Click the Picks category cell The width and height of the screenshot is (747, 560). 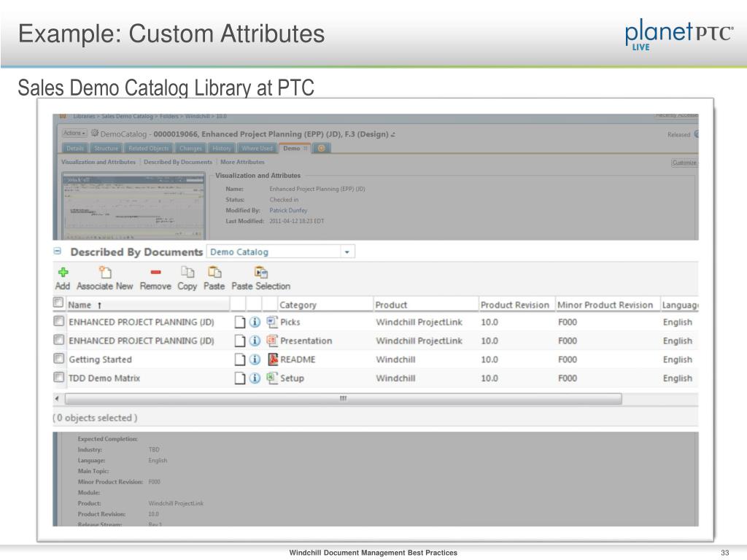pyautogui.click(x=290, y=322)
